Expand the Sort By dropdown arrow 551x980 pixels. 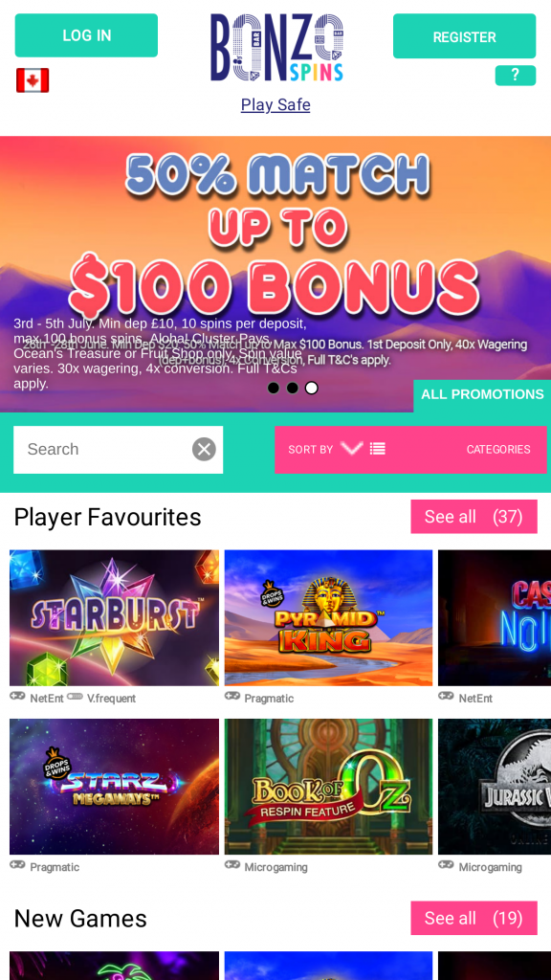tap(352, 448)
